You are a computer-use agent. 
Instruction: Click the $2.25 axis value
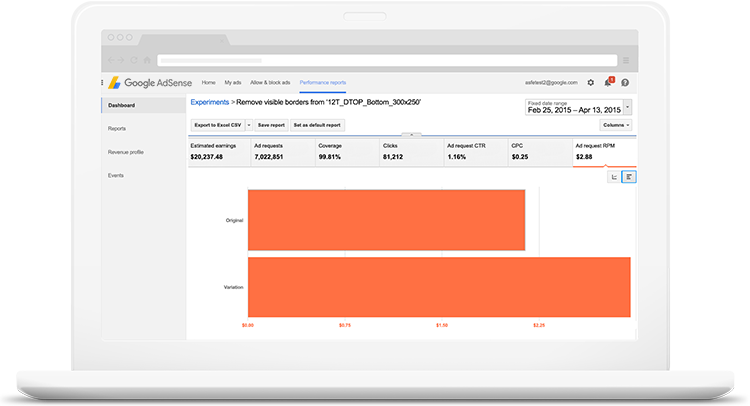click(x=539, y=325)
